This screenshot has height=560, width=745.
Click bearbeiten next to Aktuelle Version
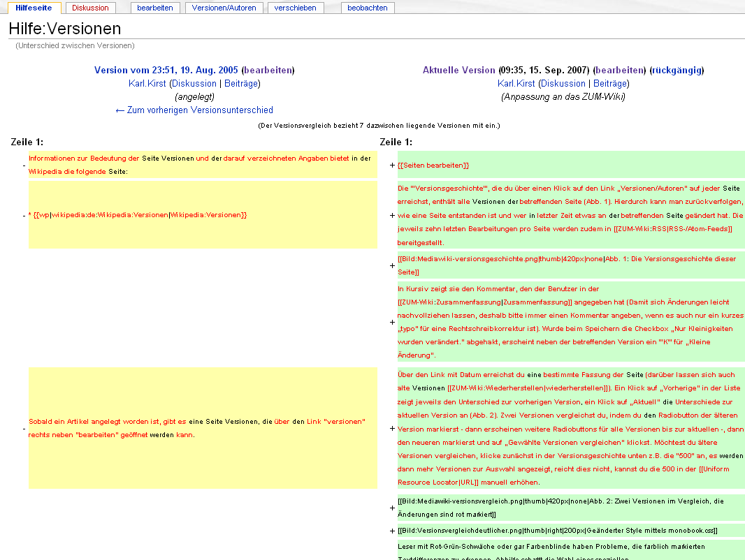coord(619,71)
